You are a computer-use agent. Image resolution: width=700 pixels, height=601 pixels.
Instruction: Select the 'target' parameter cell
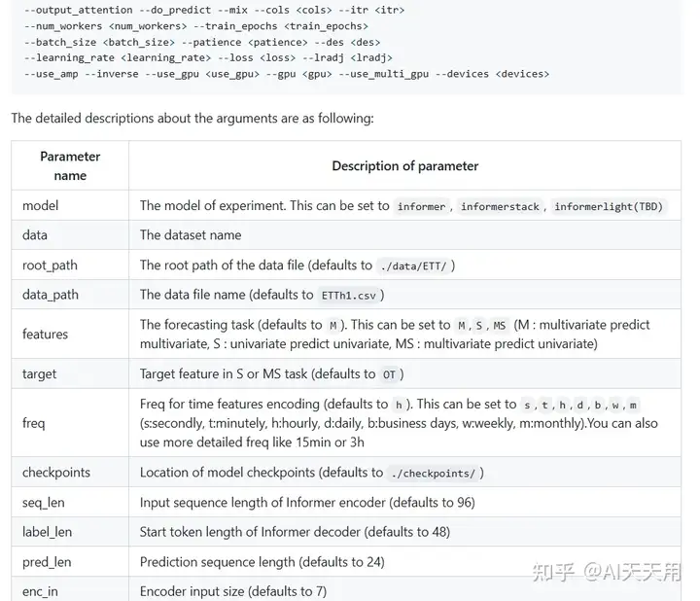[70, 373]
